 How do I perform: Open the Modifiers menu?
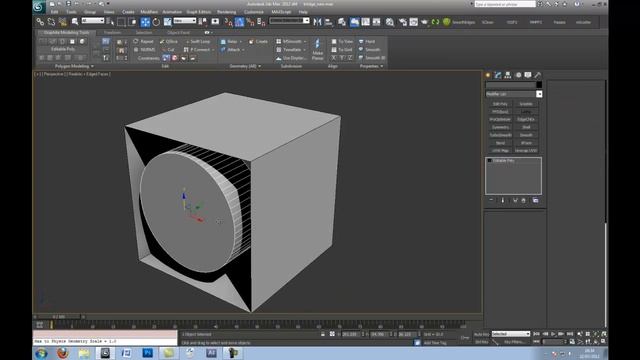[149, 12]
